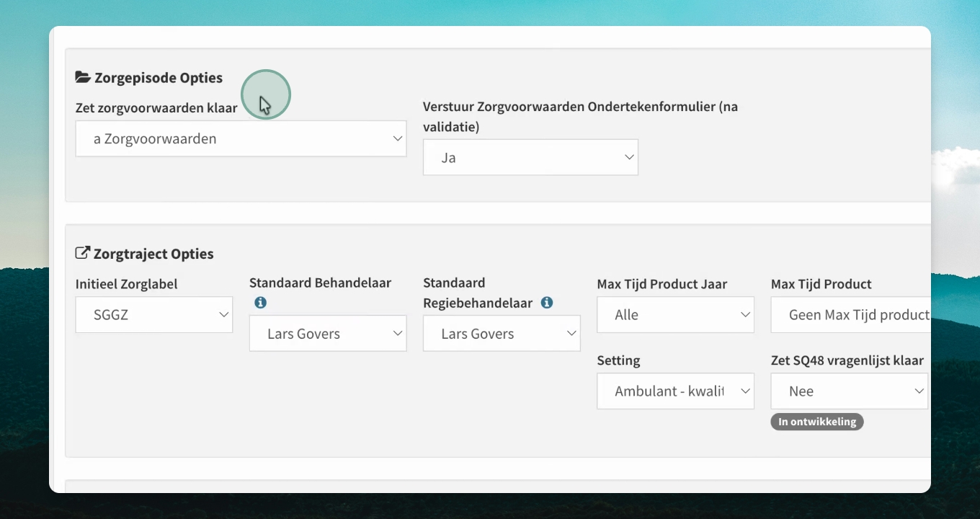This screenshot has height=519, width=980.
Task: Click the folder icon beside Zorgepisode Opties
Action: (x=83, y=78)
